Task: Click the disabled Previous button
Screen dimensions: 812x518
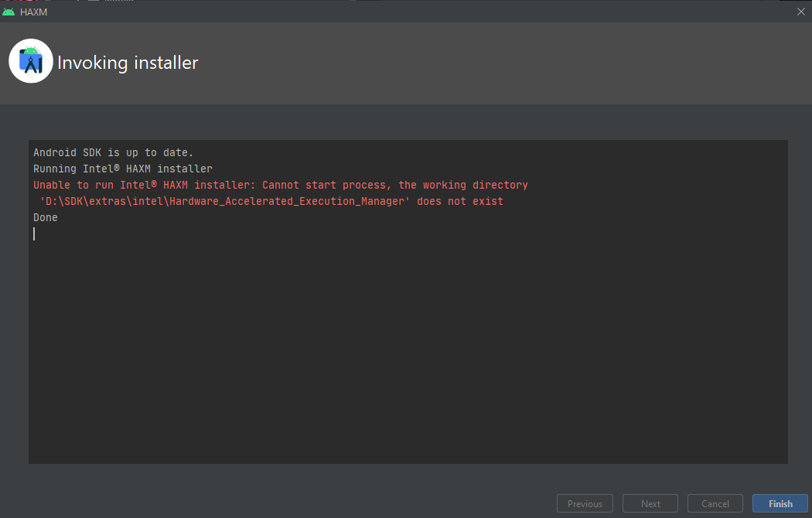Action: click(x=585, y=503)
